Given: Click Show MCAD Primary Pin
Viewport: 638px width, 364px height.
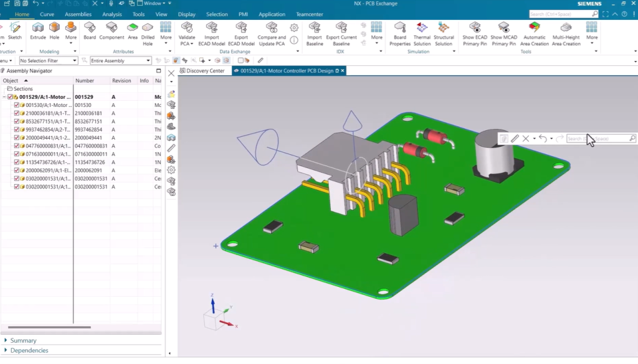Looking at the screenshot, I should [503, 34].
